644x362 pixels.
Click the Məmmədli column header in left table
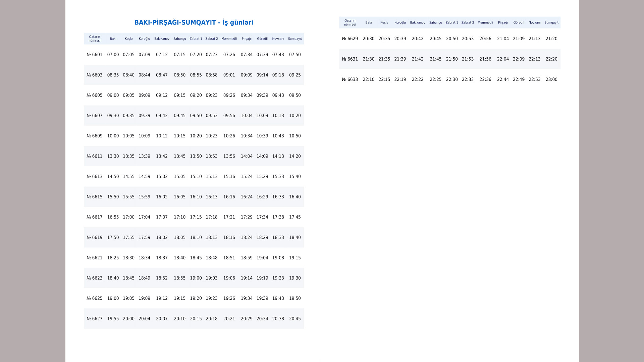(x=229, y=39)
